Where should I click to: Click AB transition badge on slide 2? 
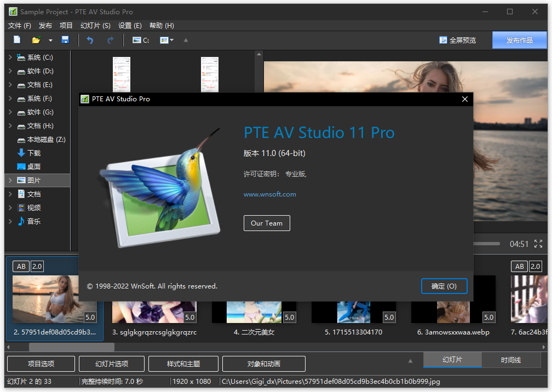click(21, 267)
